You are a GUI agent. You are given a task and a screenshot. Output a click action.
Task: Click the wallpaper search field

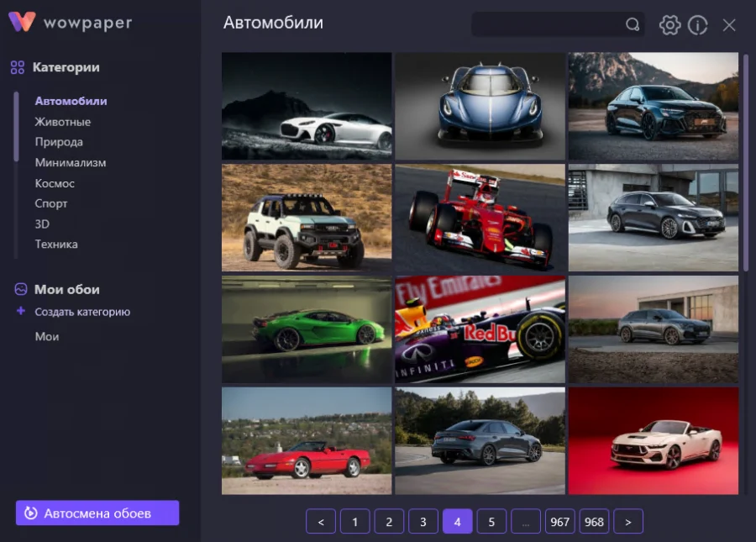546,24
